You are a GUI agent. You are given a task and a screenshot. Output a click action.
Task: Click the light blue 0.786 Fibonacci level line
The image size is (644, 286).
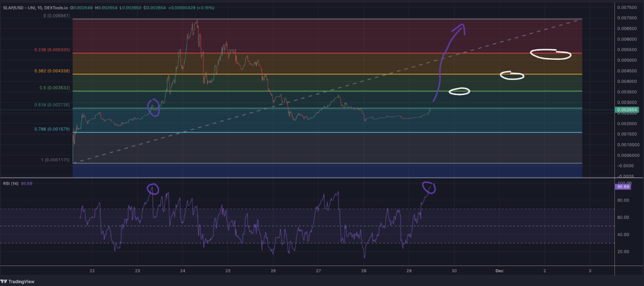(327, 132)
